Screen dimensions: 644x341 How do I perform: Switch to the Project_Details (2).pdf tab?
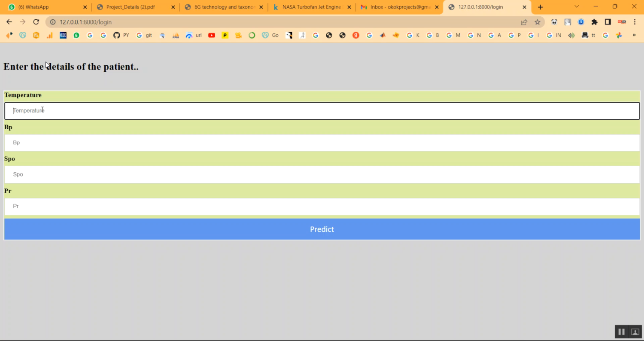click(x=136, y=7)
